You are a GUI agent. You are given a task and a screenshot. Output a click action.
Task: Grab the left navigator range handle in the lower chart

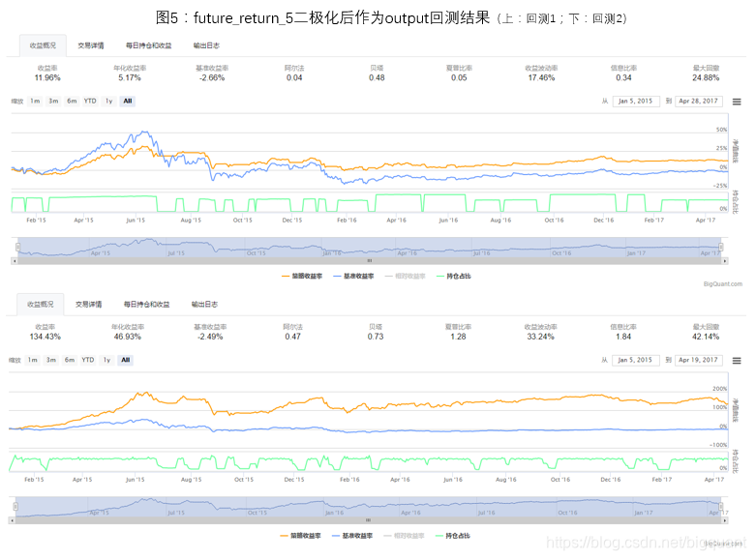(15, 507)
